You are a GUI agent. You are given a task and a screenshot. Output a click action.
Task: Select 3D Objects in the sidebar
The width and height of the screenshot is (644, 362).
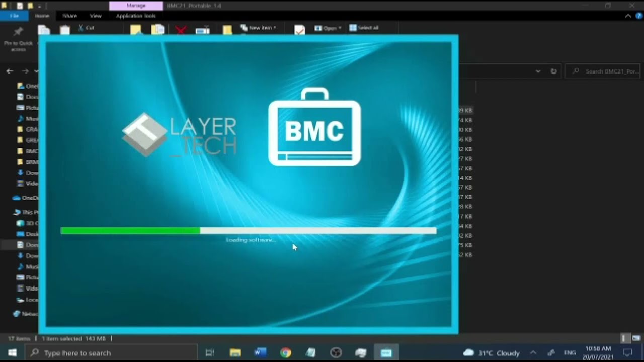[x=28, y=223]
